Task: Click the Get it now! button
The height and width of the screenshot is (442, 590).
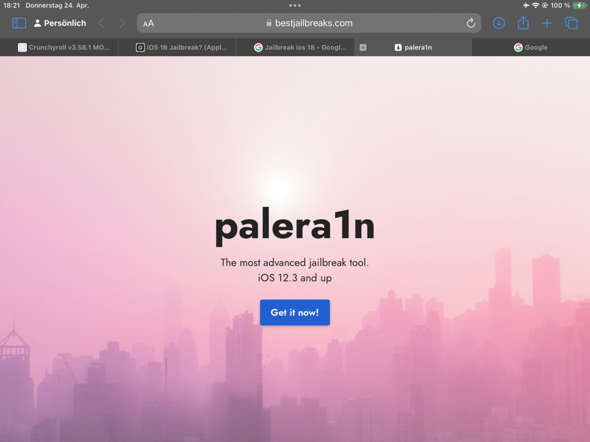Action: [x=295, y=313]
